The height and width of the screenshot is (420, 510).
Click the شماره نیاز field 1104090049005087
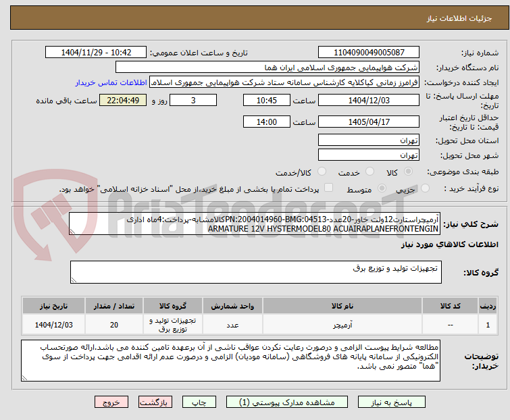tap(369, 53)
